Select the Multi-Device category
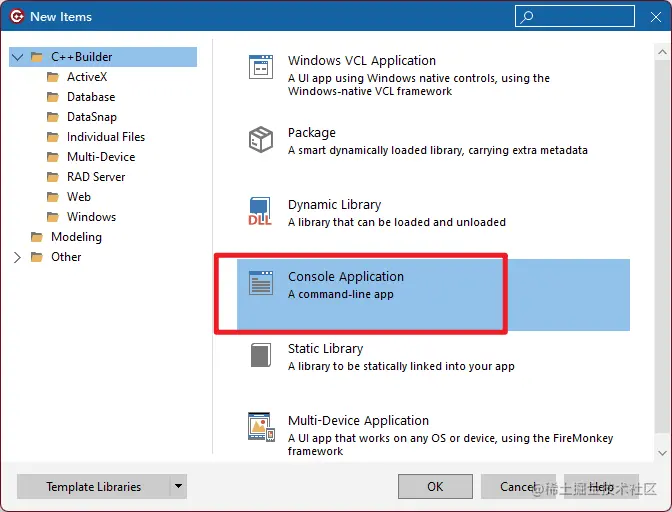672x512 pixels. [x=101, y=157]
